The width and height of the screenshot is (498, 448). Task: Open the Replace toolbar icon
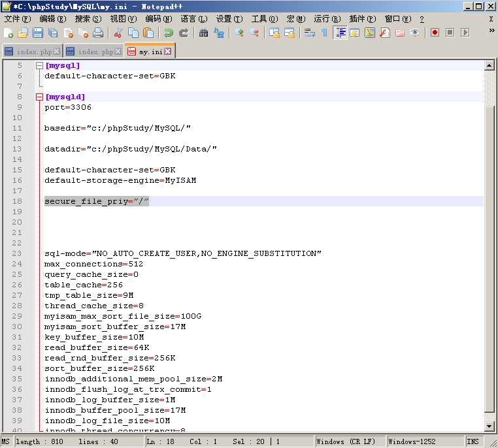(218, 33)
